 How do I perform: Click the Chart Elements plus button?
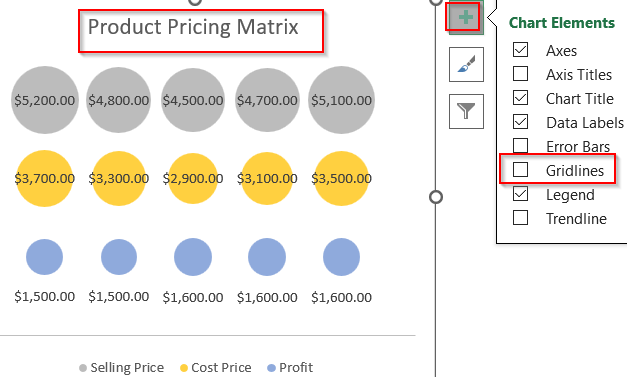pyautogui.click(x=466, y=17)
